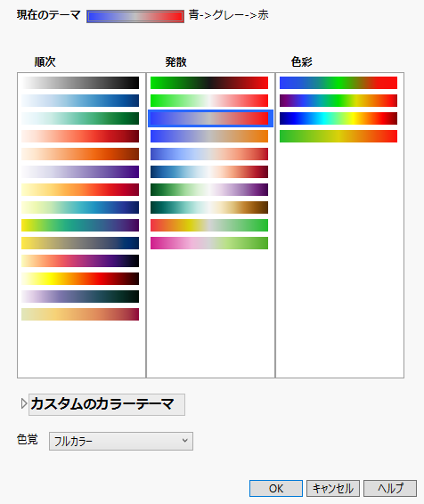
Task: Select the white-to-brown-orange sequential gradient
Action: coord(80,154)
